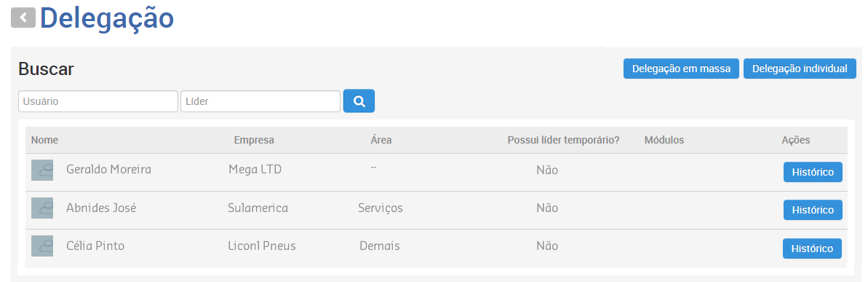Click the Empresa column header
Screen dimensions: 868x282
[254, 140]
